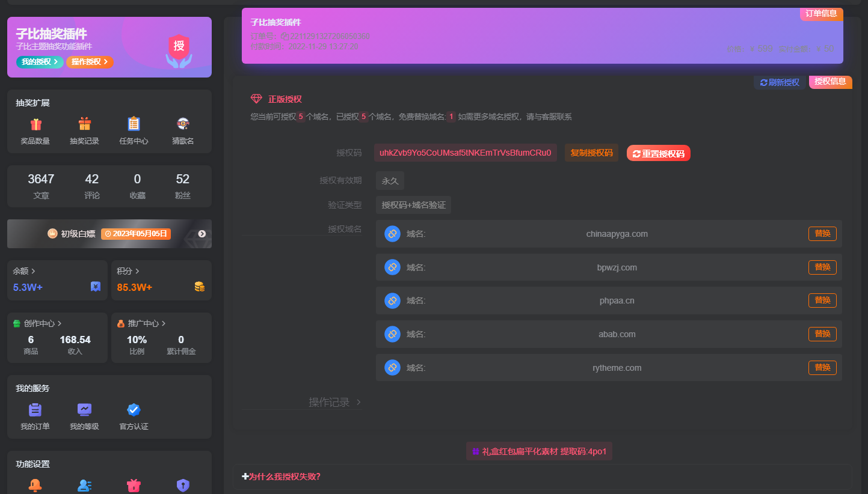
Task: Open the notification bell under 功能设置
Action: [35, 484]
